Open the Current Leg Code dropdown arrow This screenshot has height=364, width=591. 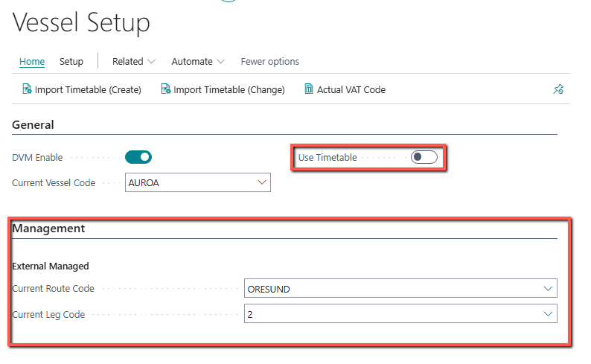548,314
